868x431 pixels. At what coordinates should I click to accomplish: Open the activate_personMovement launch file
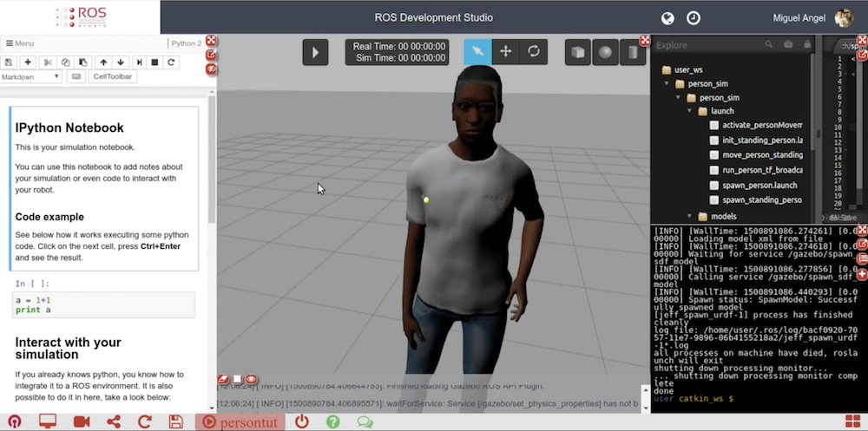[x=757, y=125]
